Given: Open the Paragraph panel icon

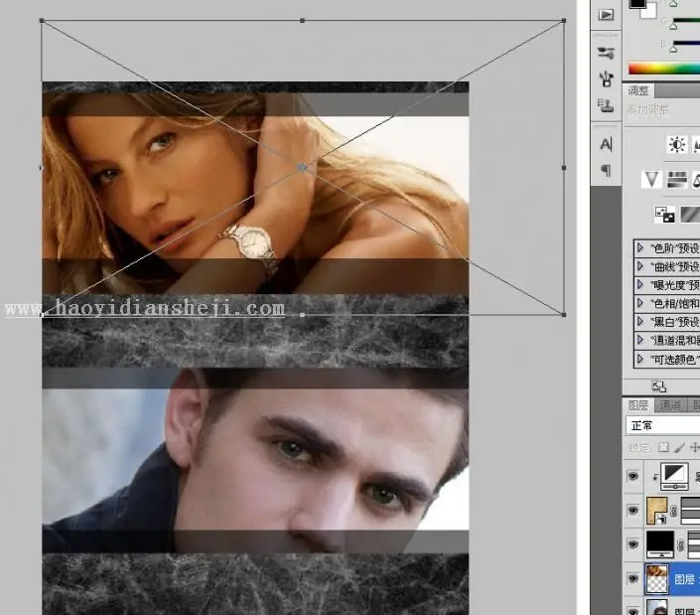Looking at the screenshot, I should pos(606,170).
